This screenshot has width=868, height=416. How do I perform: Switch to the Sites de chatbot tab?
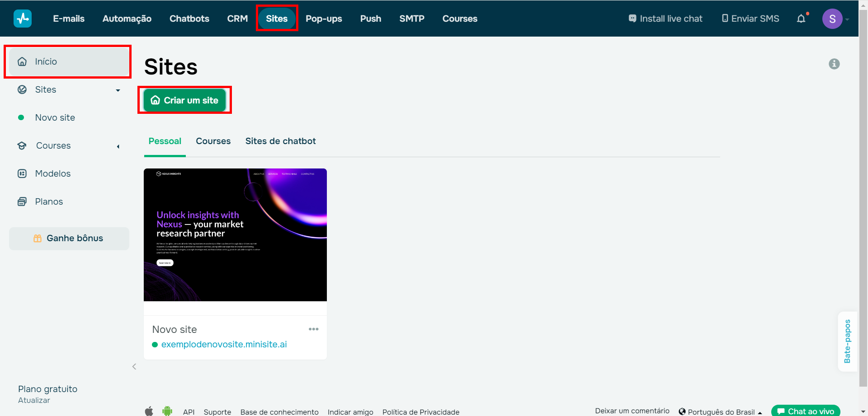(x=280, y=141)
